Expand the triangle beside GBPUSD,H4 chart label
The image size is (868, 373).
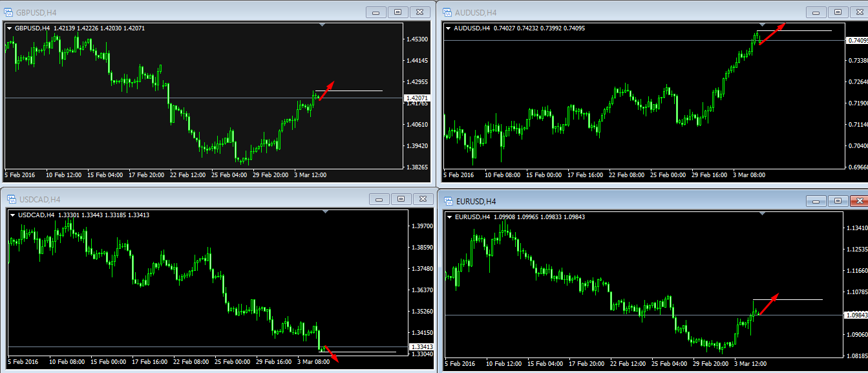click(9, 28)
